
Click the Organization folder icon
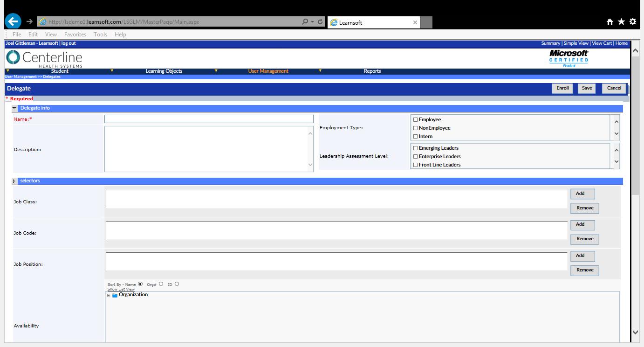pyautogui.click(x=115, y=295)
